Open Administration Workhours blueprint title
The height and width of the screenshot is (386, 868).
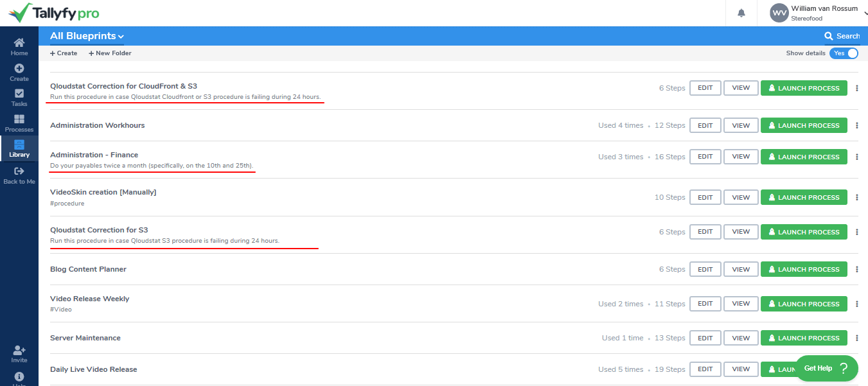pos(98,125)
